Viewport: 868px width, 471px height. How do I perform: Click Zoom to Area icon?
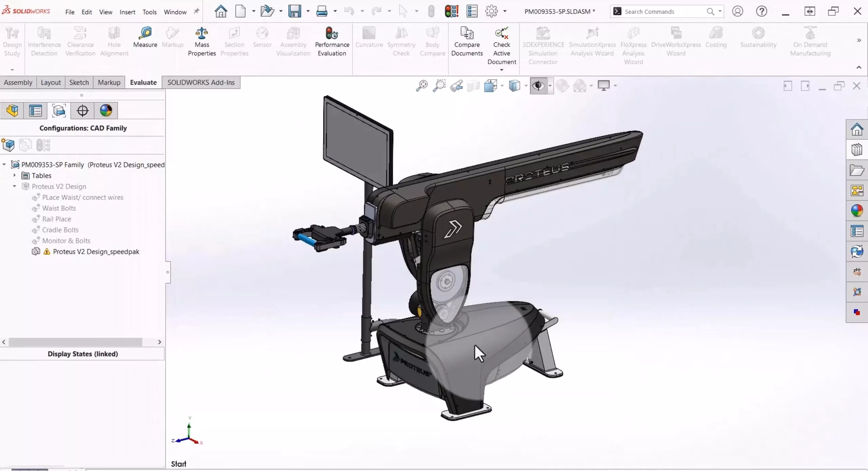(439, 86)
